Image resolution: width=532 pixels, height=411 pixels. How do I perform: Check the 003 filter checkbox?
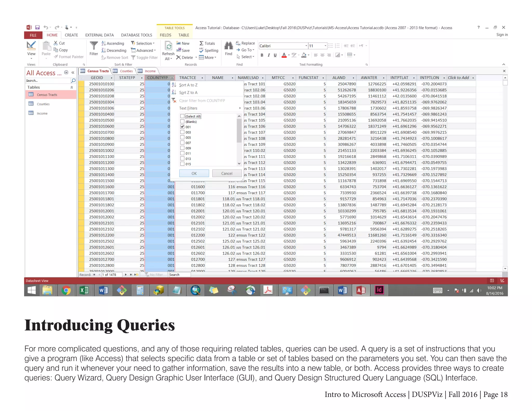[x=182, y=132]
